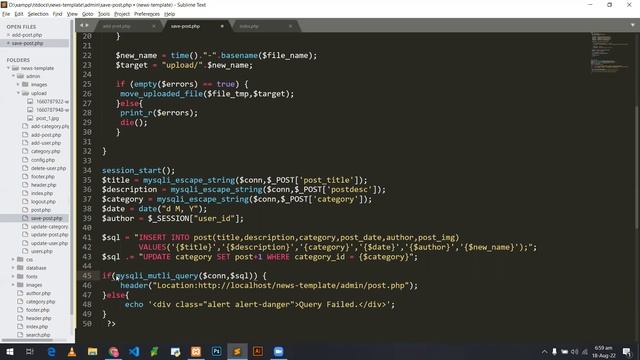The image size is (640, 360).
Task: Click the tab history back/forward arrows
Action: pos(84,25)
